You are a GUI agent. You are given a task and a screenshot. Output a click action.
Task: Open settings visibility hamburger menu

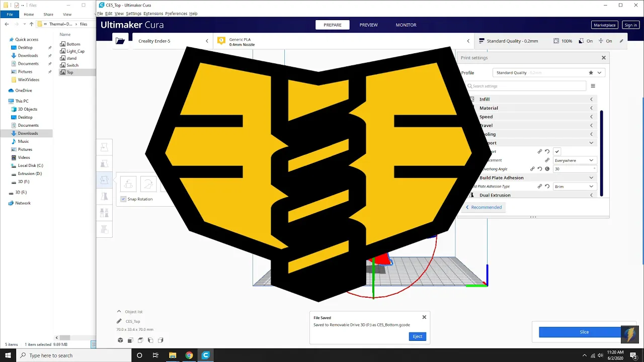pos(593,86)
